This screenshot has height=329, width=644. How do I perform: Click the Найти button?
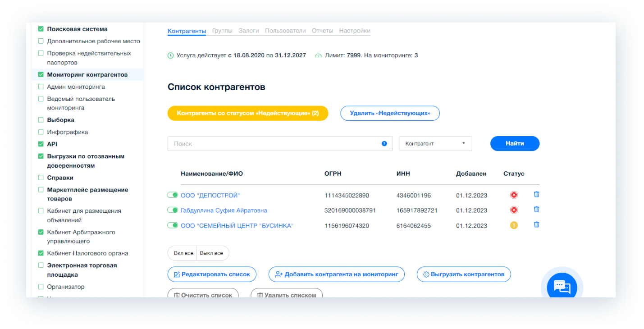click(x=515, y=143)
